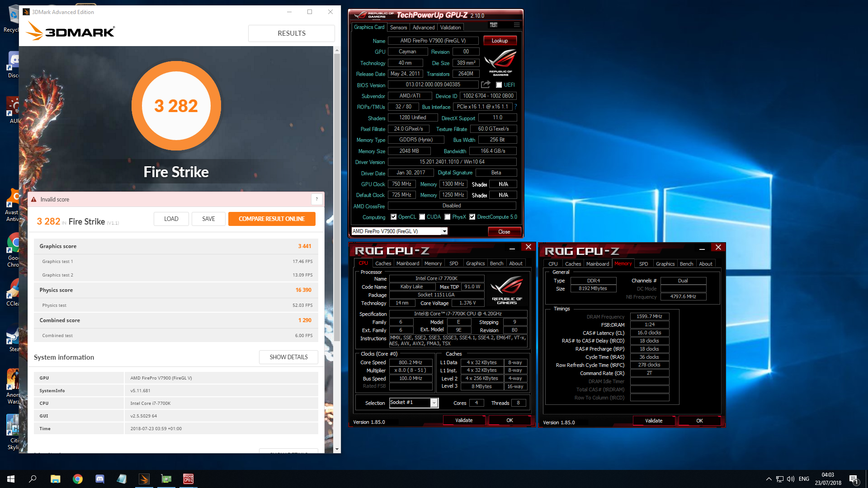Open Windows Start menu
This screenshot has width=868, height=488.
[11, 479]
